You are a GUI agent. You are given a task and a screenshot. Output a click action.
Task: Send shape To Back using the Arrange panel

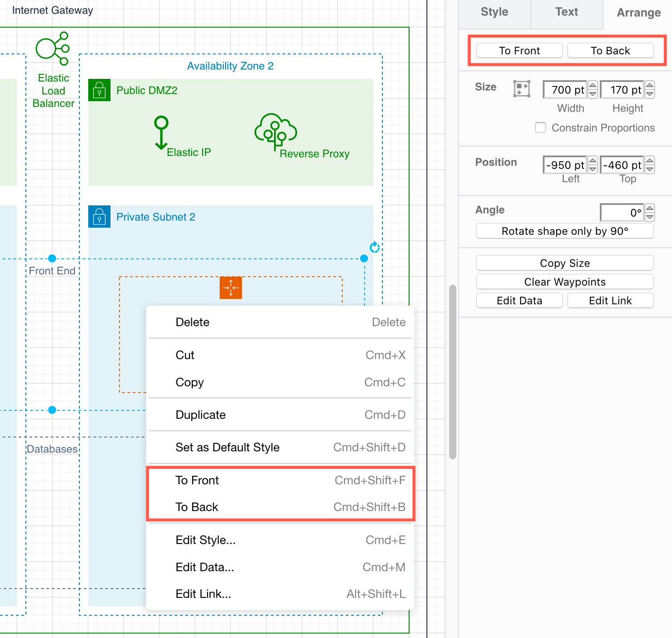coord(610,50)
